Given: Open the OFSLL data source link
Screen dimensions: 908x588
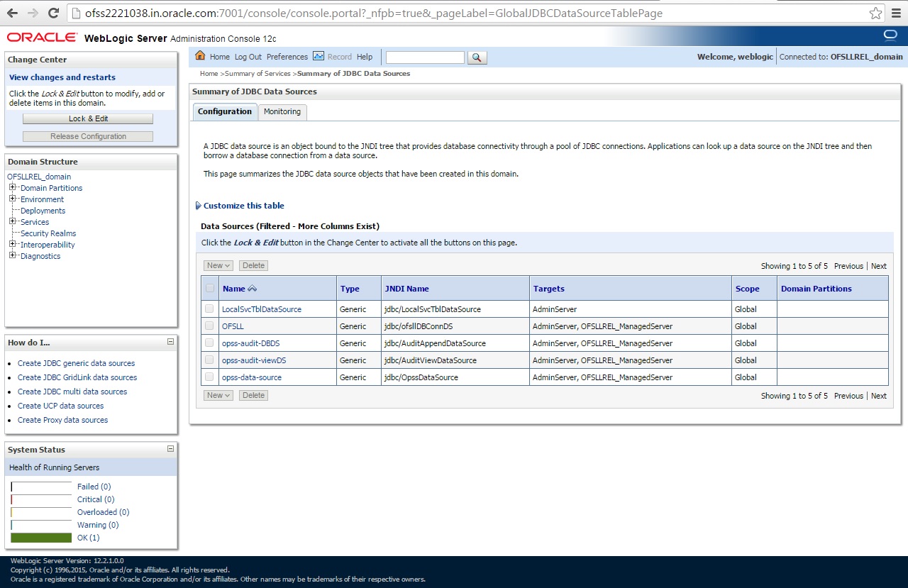Looking at the screenshot, I should tap(233, 326).
